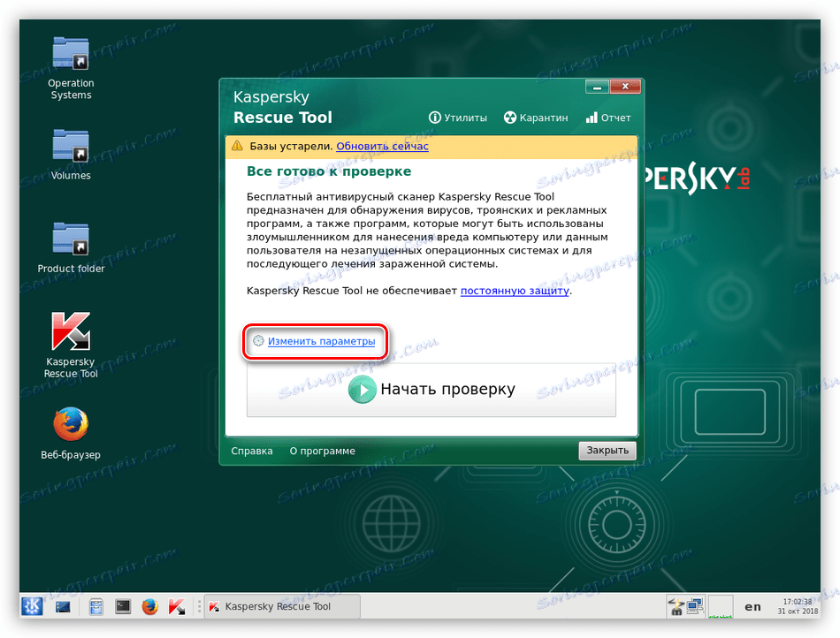
Task: Open the Operation Systems desktop folder
Action: coord(71,68)
